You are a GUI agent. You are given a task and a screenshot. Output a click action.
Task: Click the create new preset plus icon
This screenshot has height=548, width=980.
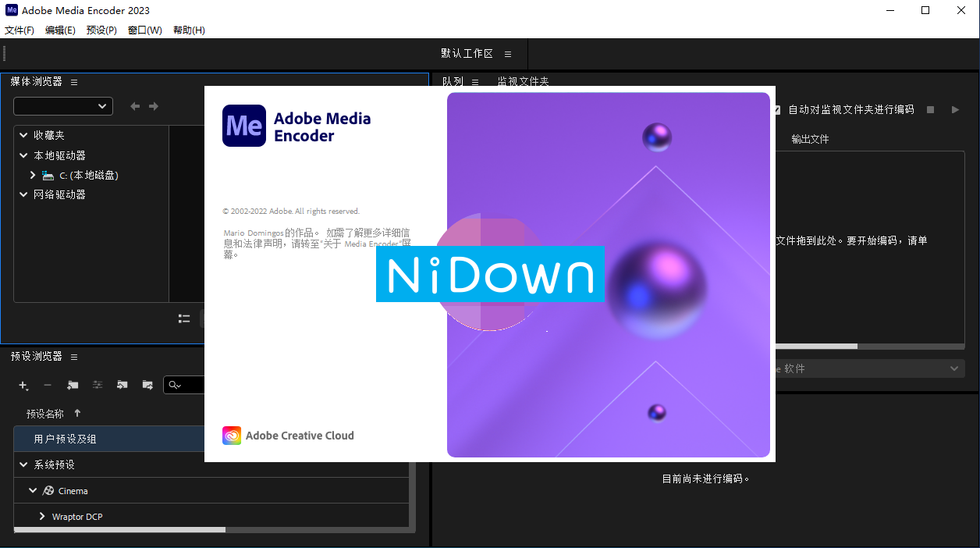tap(23, 385)
